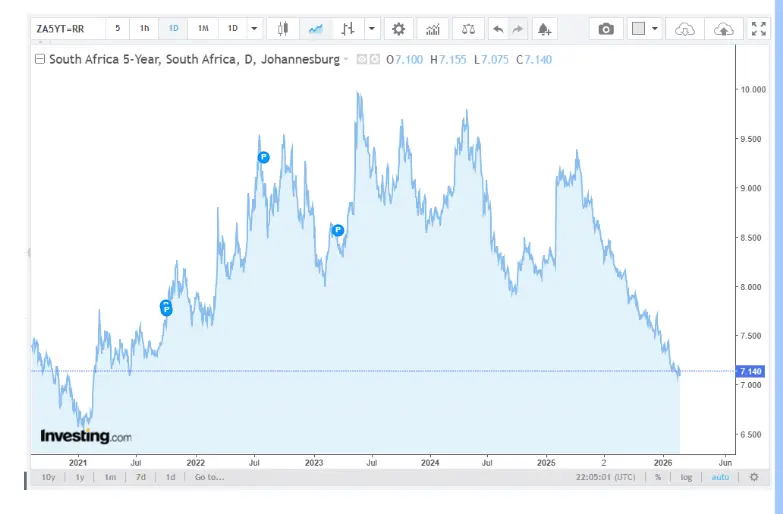Viewport: 783px width, 514px height.
Task: Open compare symbols scales icon
Action: [468, 29]
